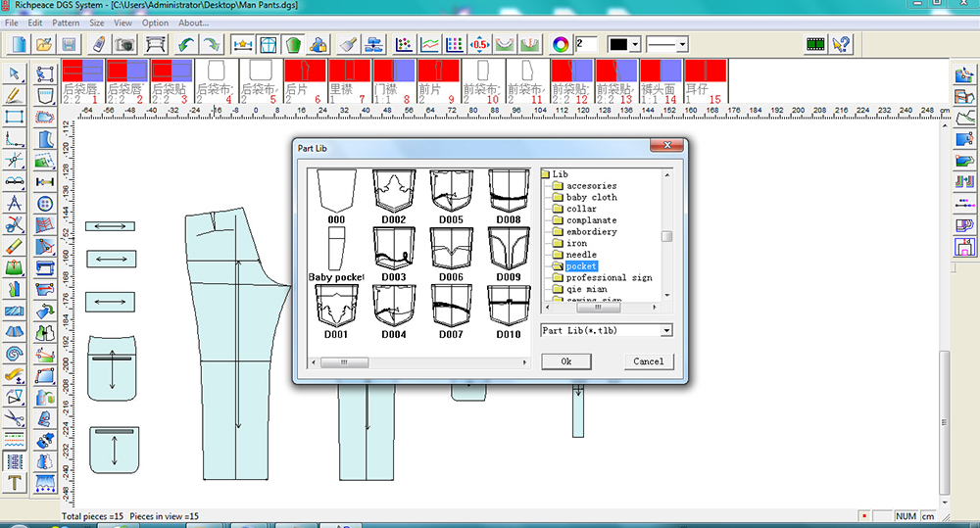
Task: Select the collar folder in Lib tree
Action: (x=581, y=209)
